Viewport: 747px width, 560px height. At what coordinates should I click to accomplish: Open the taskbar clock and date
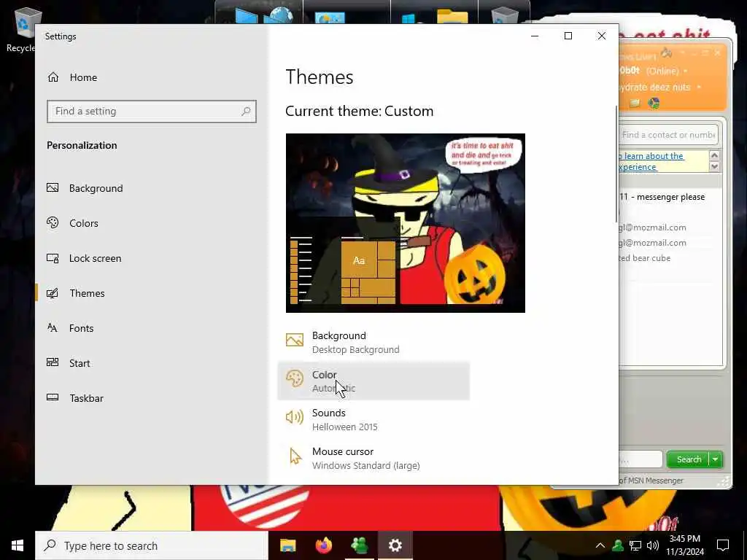pyautogui.click(x=685, y=545)
